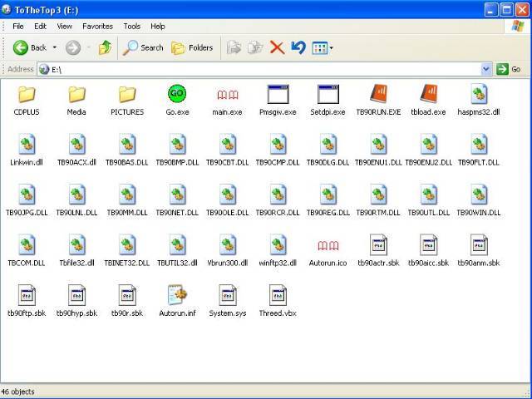532x399 pixels.
Task: Select the Autorun.inf settings file
Action: pyautogui.click(x=176, y=295)
